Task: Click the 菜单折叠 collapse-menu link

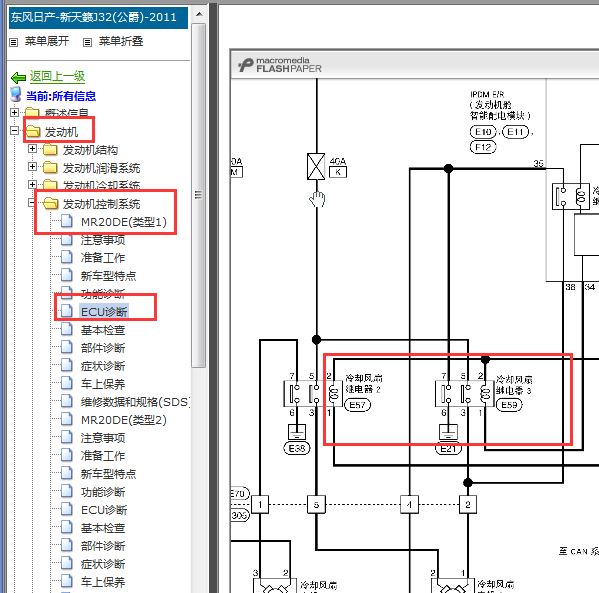Action: coord(121,41)
